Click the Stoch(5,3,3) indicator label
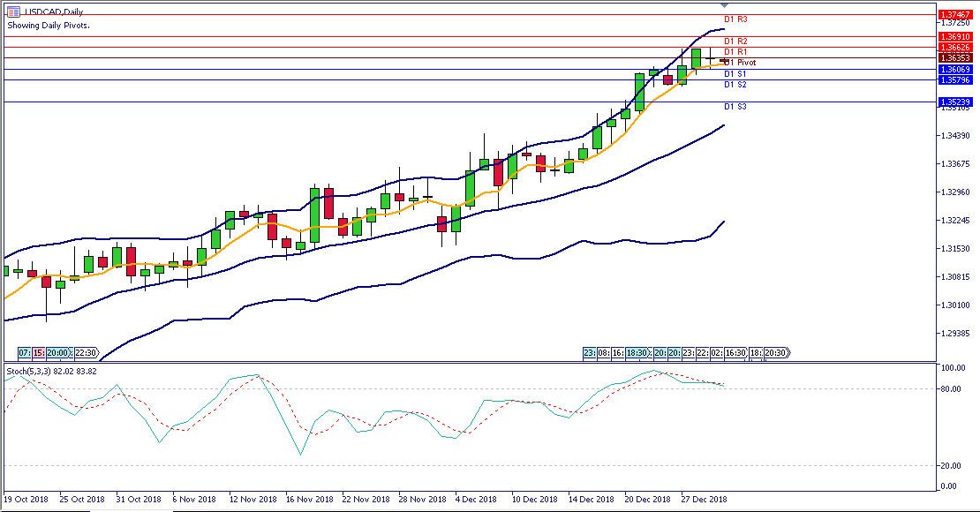 tap(50, 371)
